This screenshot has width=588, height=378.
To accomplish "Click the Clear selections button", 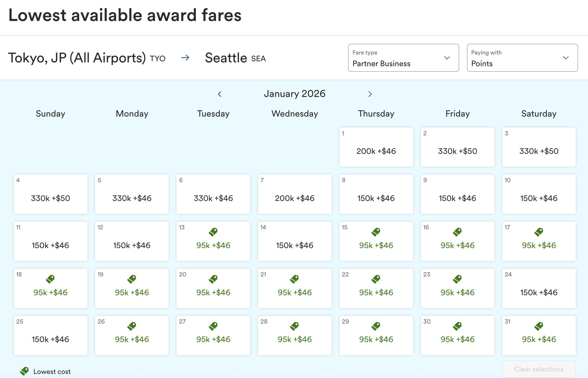I will click(x=539, y=369).
